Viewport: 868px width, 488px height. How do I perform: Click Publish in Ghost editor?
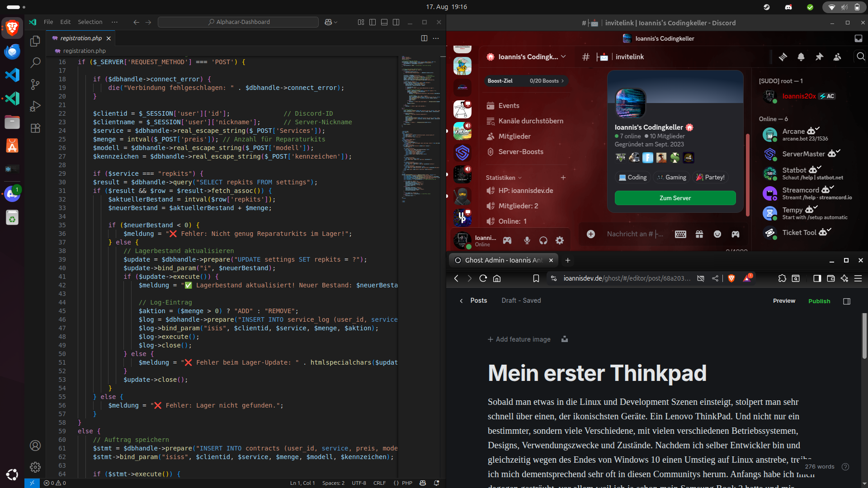pyautogui.click(x=819, y=301)
